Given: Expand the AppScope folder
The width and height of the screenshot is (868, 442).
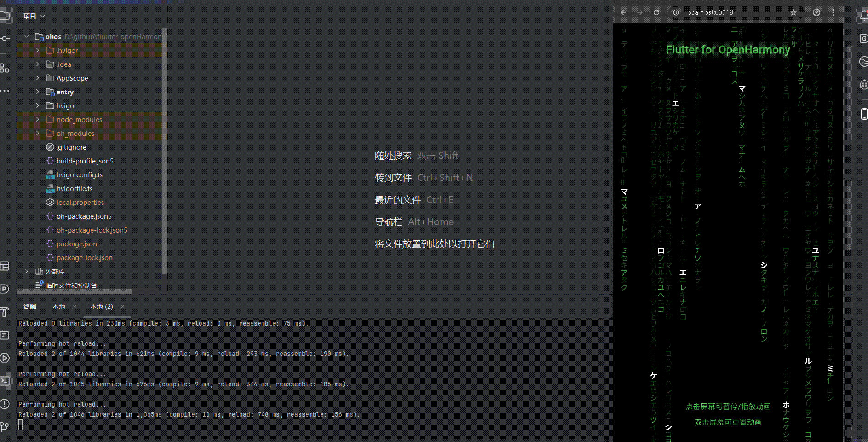Looking at the screenshot, I should (38, 78).
